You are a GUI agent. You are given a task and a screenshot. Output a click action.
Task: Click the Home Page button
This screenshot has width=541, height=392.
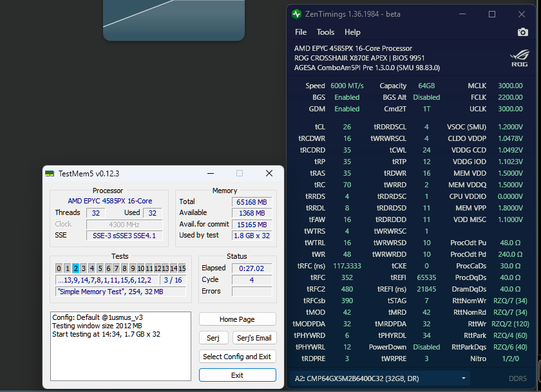click(x=237, y=319)
